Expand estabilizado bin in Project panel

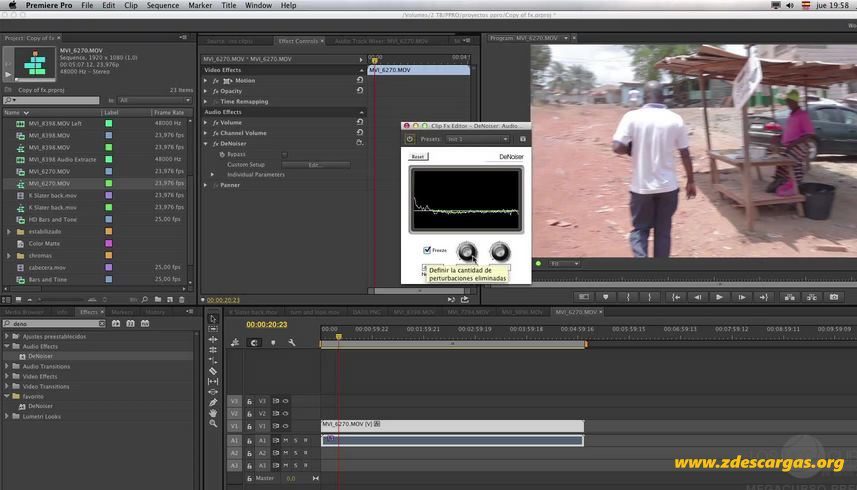8,232
